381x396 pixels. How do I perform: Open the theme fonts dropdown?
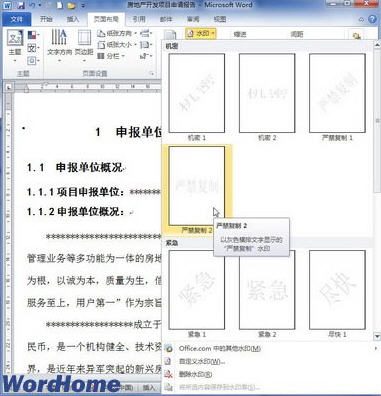(33, 48)
